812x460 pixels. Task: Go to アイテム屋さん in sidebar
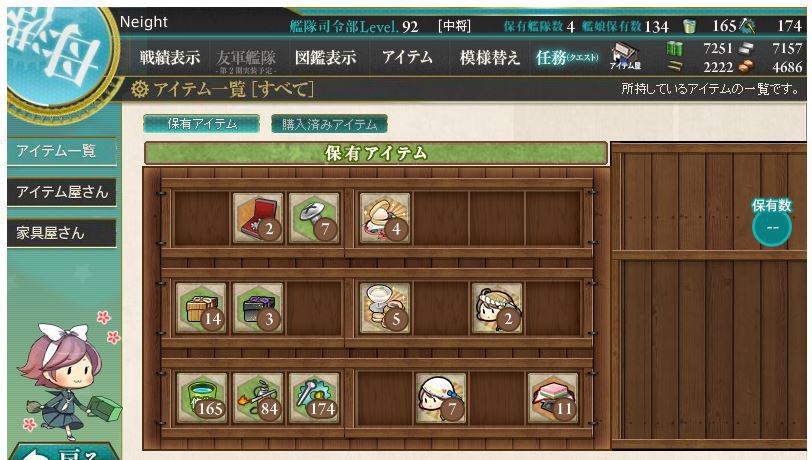(x=62, y=192)
